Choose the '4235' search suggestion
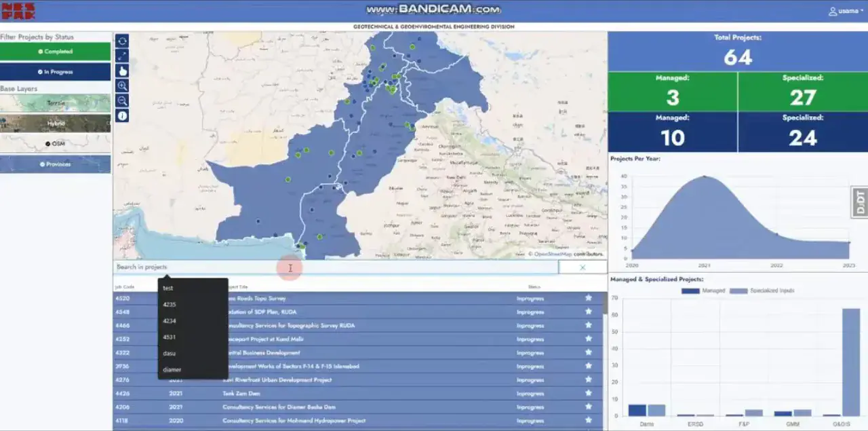The image size is (868, 431). point(193,304)
